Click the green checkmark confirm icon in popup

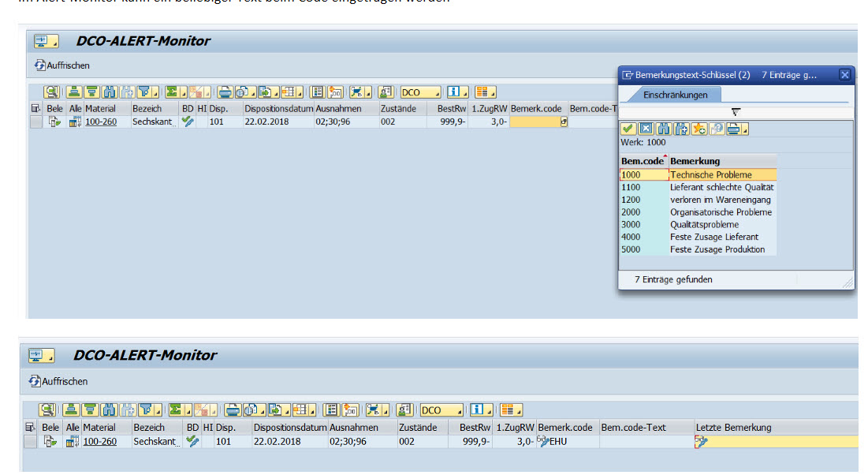[628, 129]
